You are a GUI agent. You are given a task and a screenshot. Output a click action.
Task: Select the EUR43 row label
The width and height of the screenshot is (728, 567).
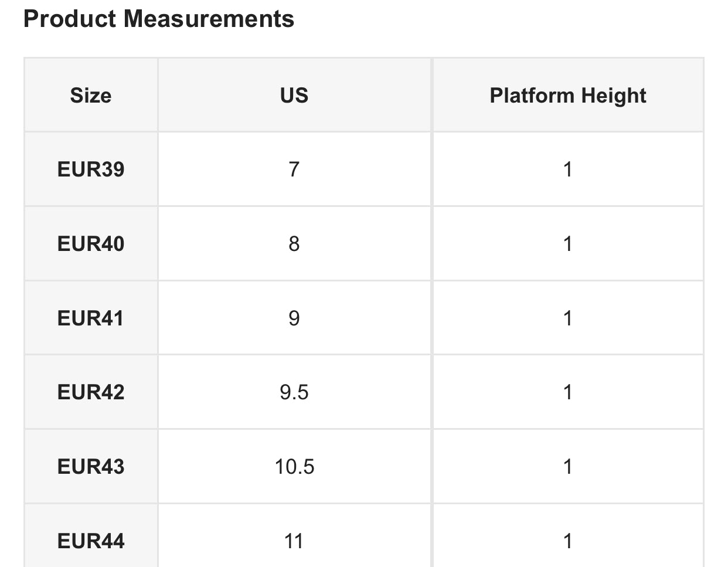[91, 467]
